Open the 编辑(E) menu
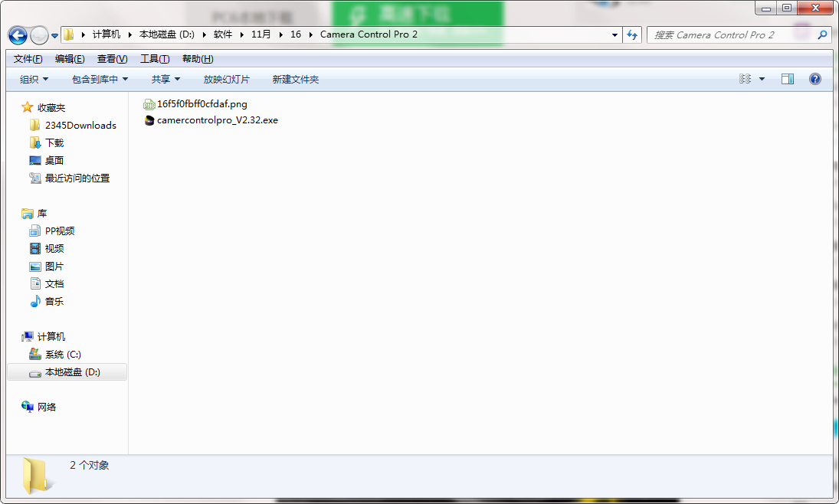This screenshot has height=504, width=839. tap(70, 59)
